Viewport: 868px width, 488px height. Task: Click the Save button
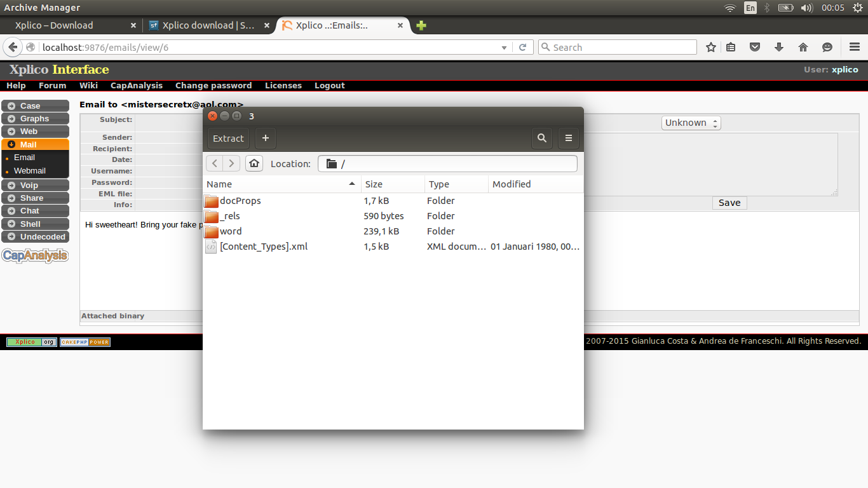click(x=729, y=202)
